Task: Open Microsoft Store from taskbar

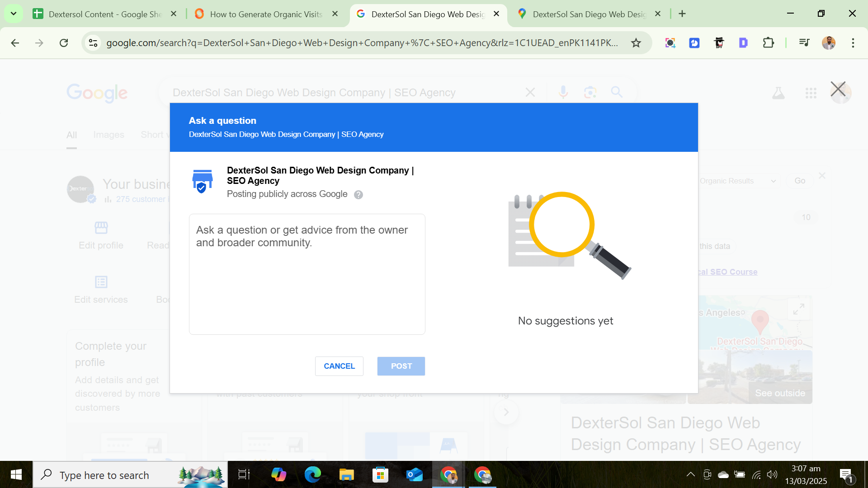Action: point(380,474)
